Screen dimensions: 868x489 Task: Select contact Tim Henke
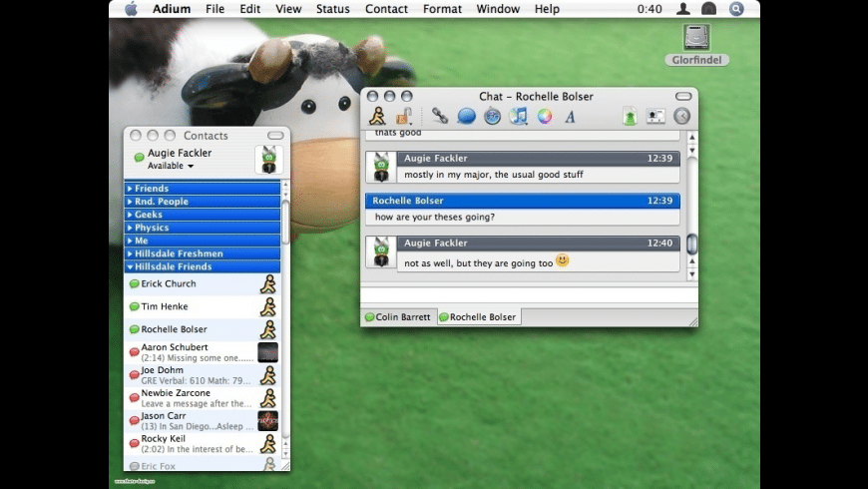(x=203, y=306)
